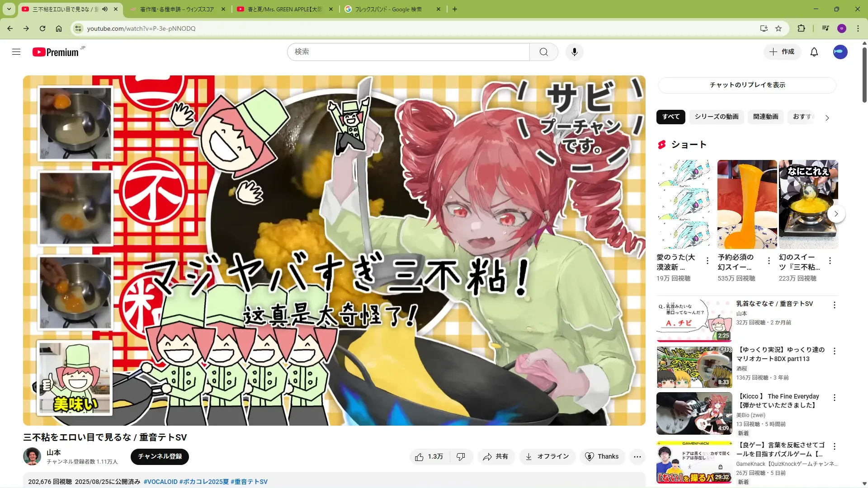The height and width of the screenshot is (488, 868).
Task: Switch to the Google 検索 browser tab
Action: [388, 9]
